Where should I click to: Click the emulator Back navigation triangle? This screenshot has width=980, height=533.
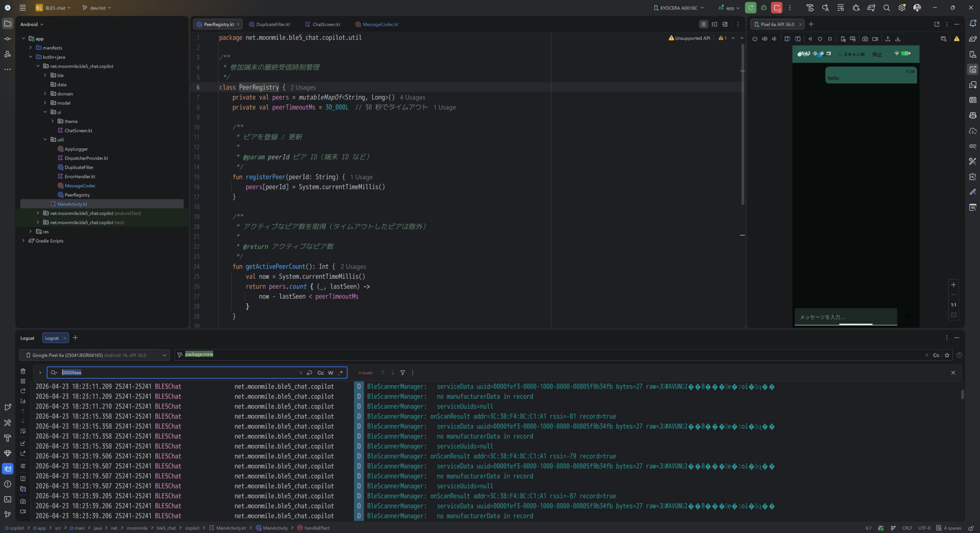click(x=810, y=39)
